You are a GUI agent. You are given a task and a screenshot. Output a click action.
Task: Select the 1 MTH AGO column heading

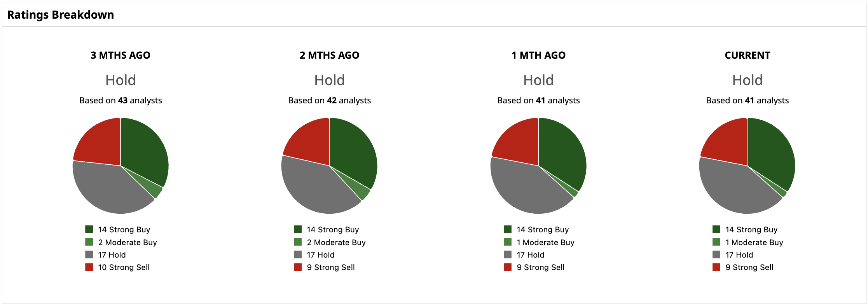click(x=538, y=55)
